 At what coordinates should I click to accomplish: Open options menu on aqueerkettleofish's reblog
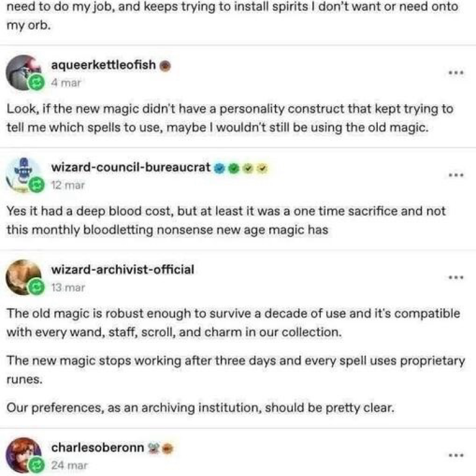pyautogui.click(x=456, y=73)
